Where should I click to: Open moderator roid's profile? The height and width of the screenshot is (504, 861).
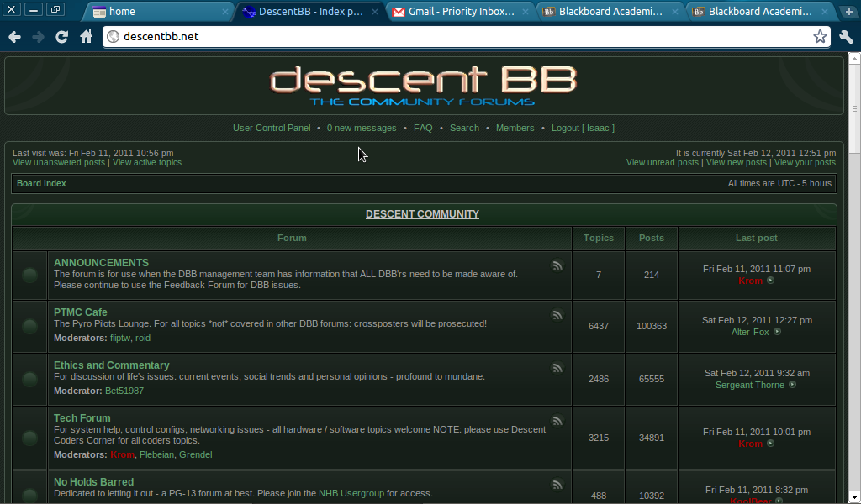(x=143, y=338)
